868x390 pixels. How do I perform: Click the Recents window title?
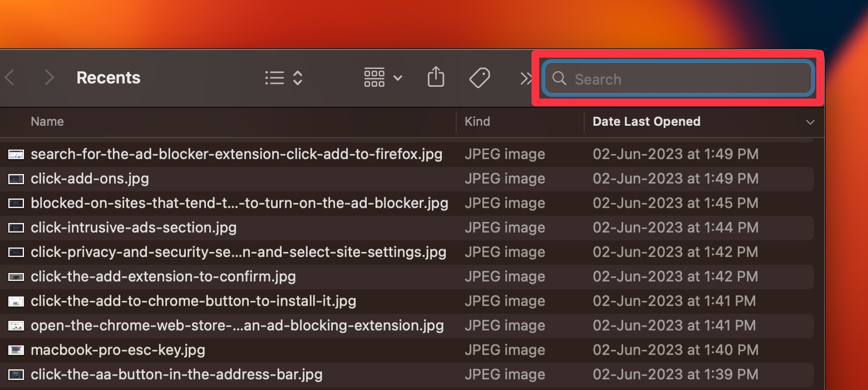coord(108,77)
